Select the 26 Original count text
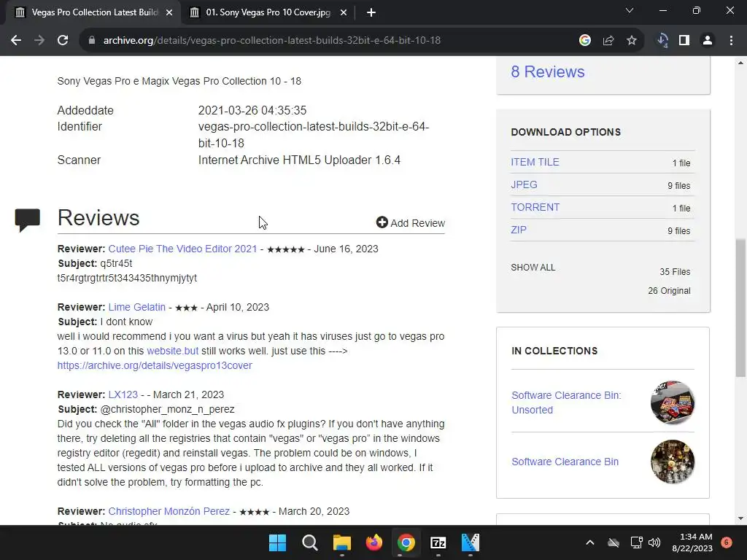The height and width of the screenshot is (560, 747). pyautogui.click(x=669, y=291)
